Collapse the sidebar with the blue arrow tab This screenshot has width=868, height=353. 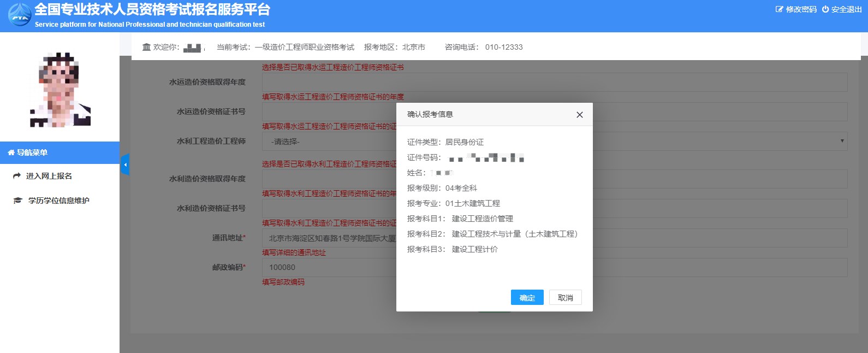(125, 164)
